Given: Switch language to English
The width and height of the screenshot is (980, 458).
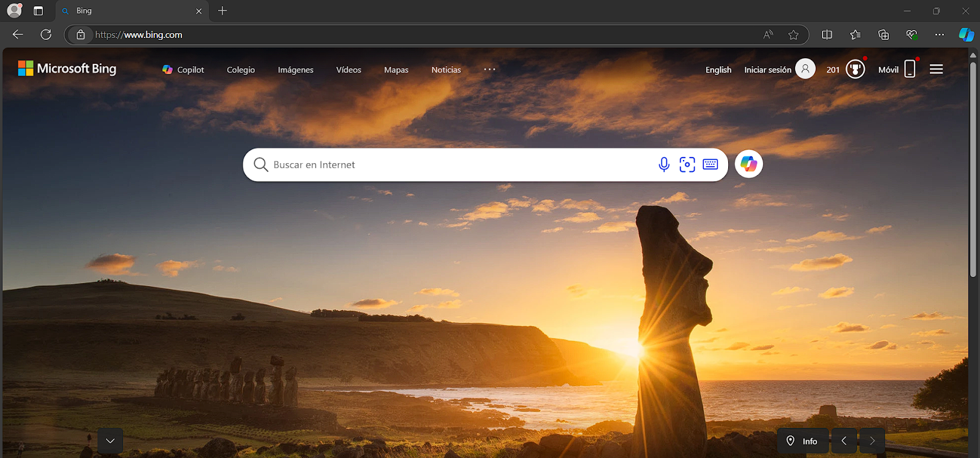Looking at the screenshot, I should coord(718,70).
